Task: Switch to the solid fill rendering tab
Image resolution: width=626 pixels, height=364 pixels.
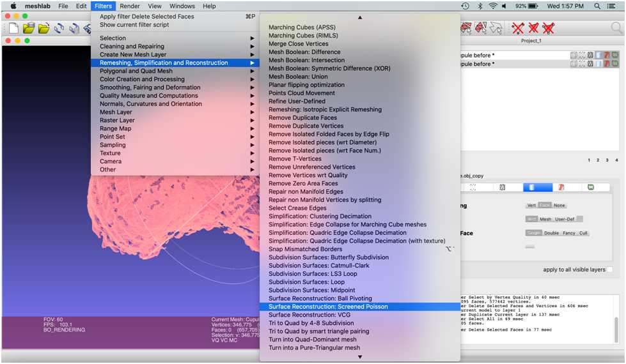Action: pos(538,187)
